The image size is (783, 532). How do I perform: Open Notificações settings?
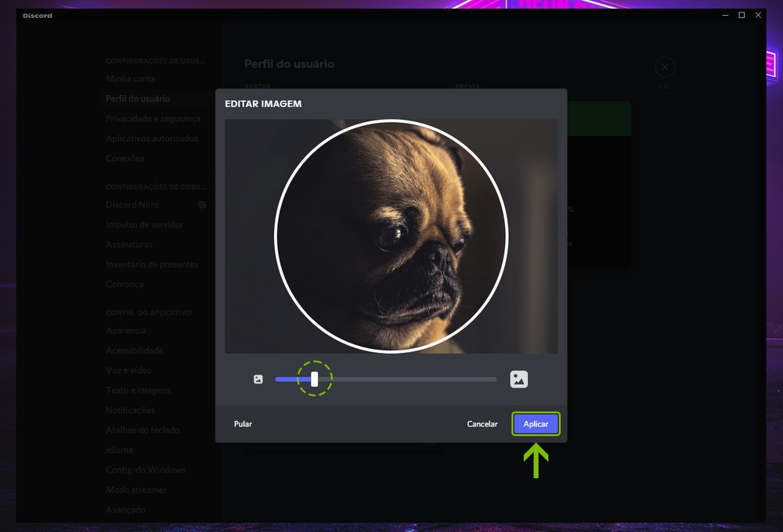pos(130,410)
